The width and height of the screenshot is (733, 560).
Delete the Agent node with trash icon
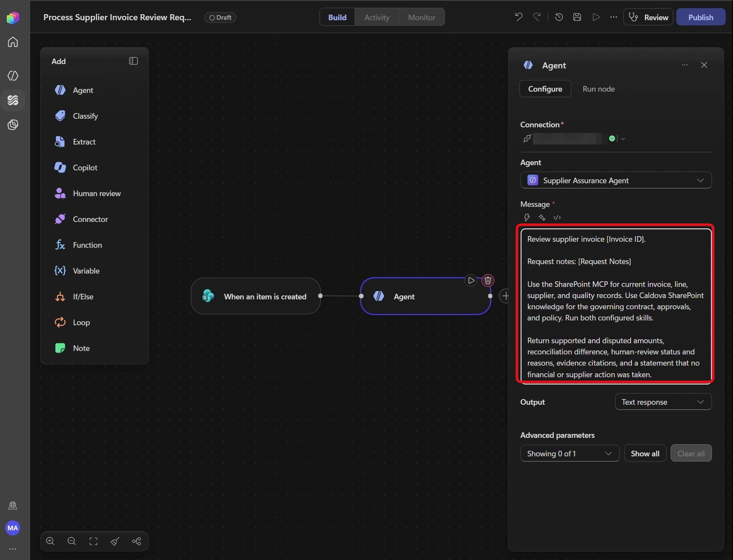pyautogui.click(x=488, y=280)
